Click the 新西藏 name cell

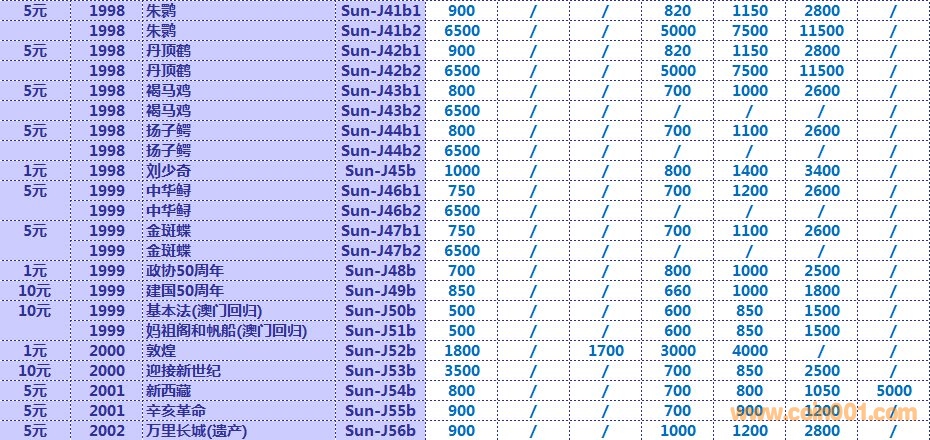[168, 390]
